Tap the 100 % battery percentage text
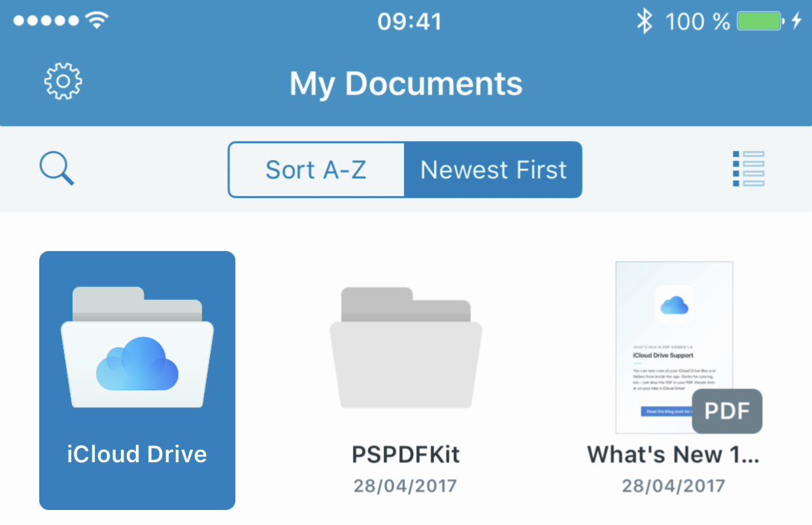The height and width of the screenshot is (525, 812). 698,22
